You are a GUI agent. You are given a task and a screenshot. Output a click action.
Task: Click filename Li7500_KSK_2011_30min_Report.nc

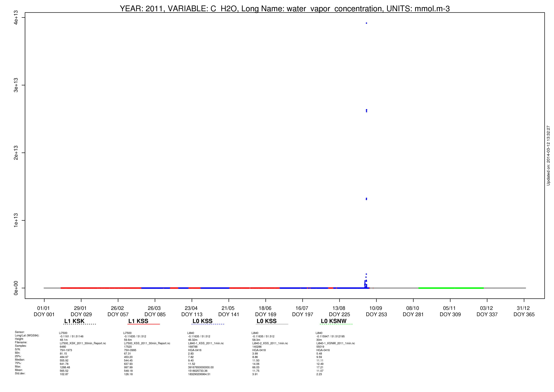tap(83, 343)
